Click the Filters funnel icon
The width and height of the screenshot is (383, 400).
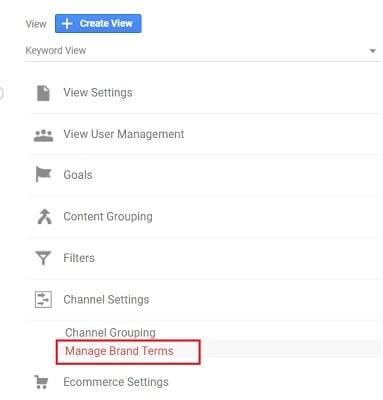click(43, 258)
